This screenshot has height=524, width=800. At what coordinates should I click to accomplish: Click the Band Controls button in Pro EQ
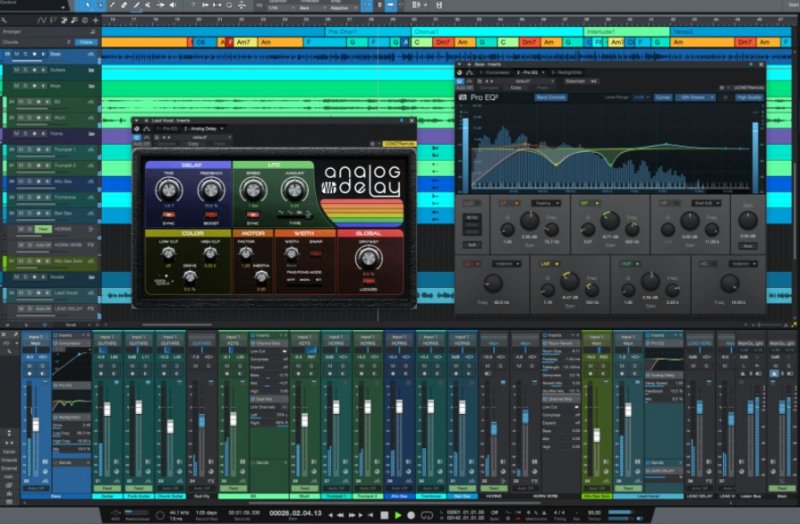(552, 97)
